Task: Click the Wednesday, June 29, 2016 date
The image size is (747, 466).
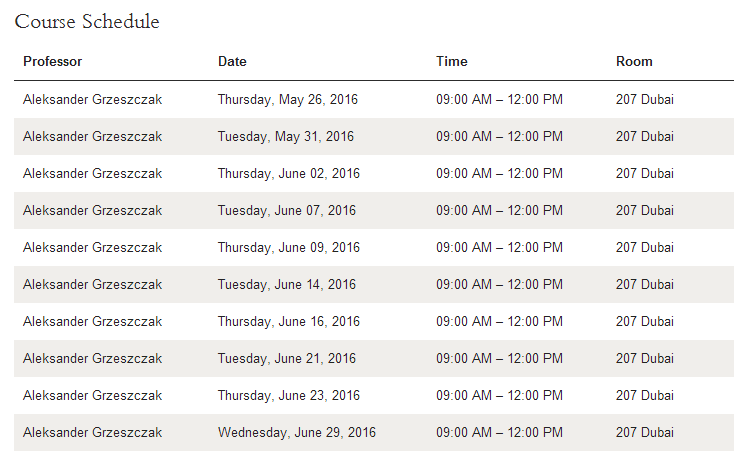Action: tap(297, 433)
